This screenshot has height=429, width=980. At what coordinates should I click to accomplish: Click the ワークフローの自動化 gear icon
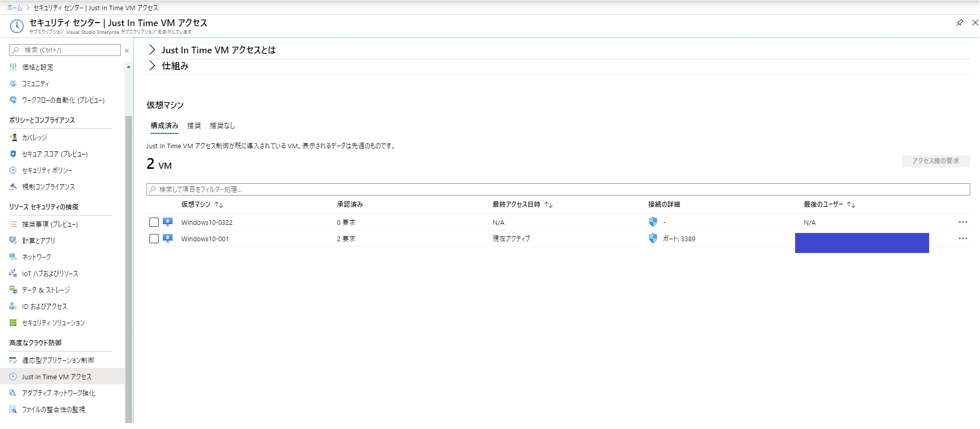click(x=13, y=100)
